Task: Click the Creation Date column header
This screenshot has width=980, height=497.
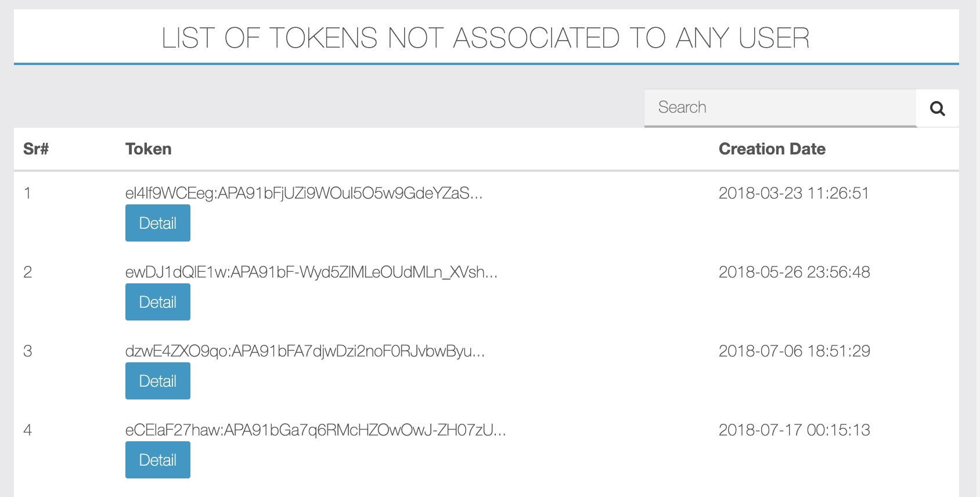Action: (772, 149)
